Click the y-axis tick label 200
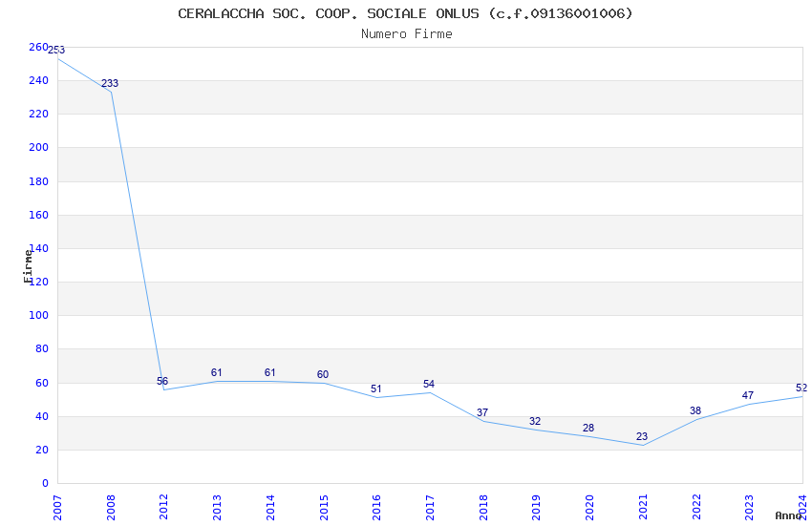812x525 pixels. point(38,147)
